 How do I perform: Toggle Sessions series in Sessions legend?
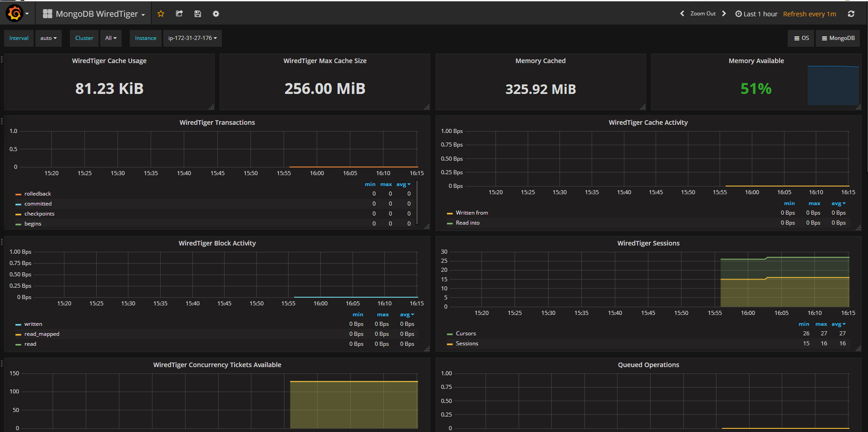[x=467, y=344]
